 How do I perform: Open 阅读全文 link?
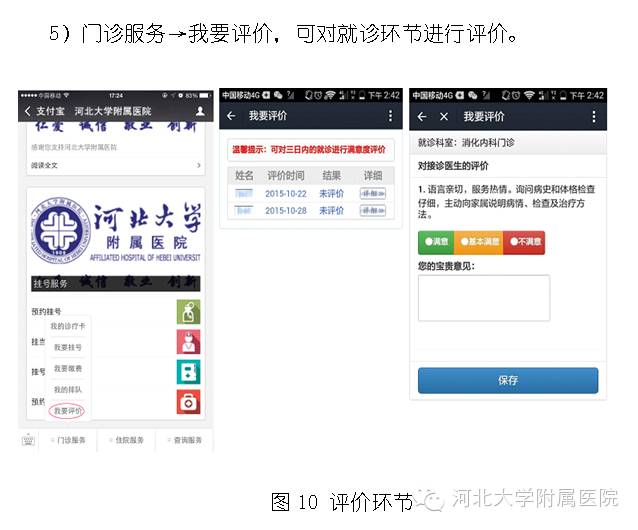click(x=44, y=165)
